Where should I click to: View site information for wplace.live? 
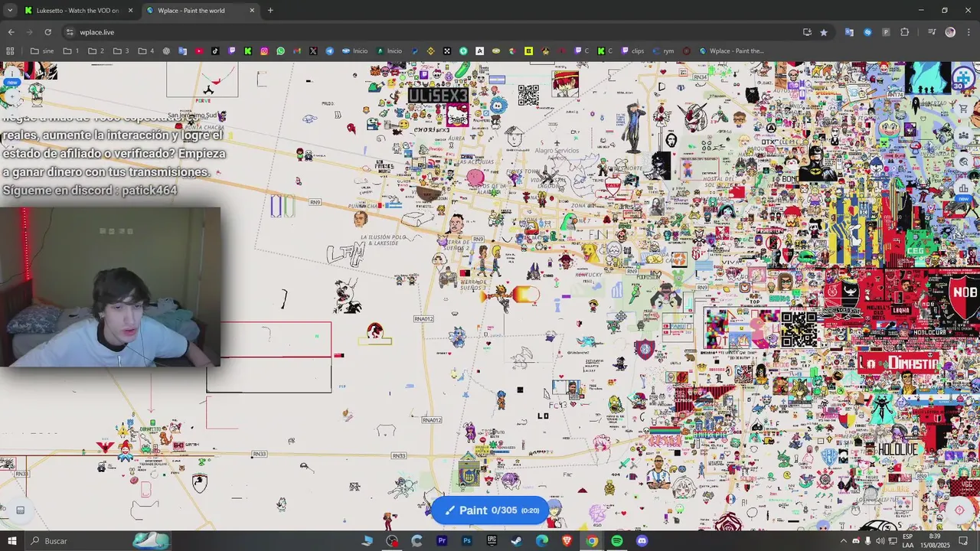coord(70,32)
